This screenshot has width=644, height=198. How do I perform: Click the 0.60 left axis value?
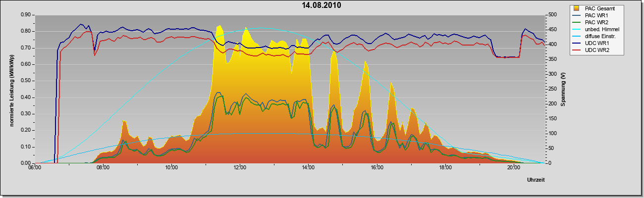[26, 64]
